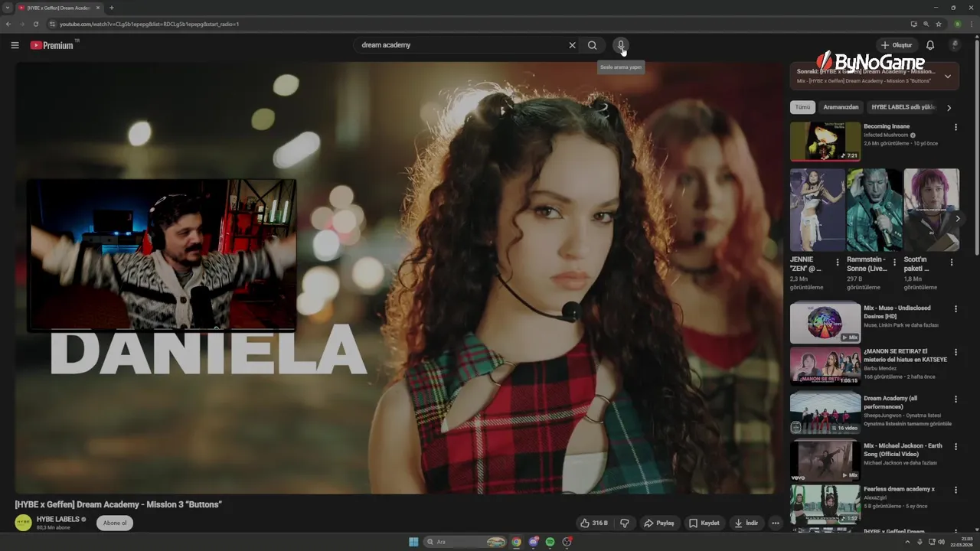
Task: Open options for Rammstein Sonne short
Action: pyautogui.click(x=894, y=262)
